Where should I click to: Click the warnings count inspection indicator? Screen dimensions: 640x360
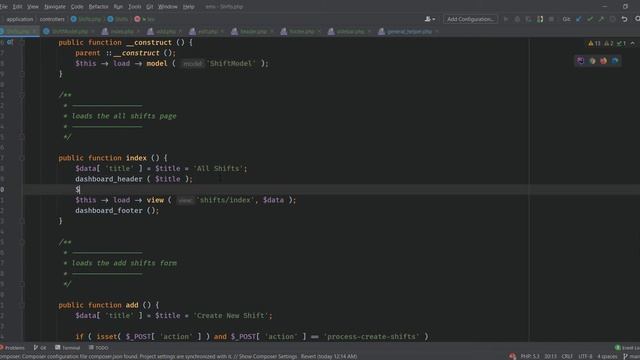click(594, 43)
